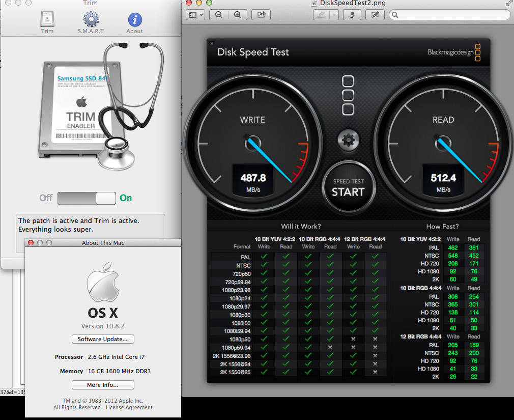
Task: Click the 365 value under 10 Bit RGB
Action: [x=453, y=304]
